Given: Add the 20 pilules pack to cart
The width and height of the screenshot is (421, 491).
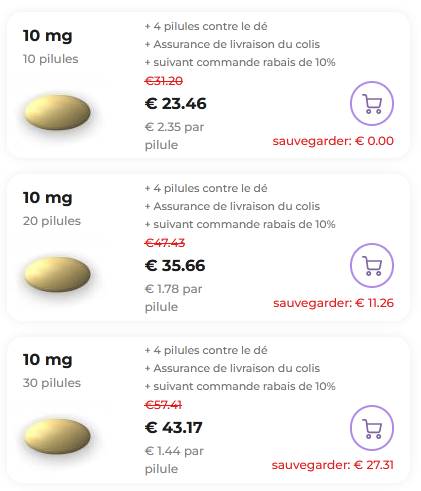Looking at the screenshot, I should click(372, 265).
